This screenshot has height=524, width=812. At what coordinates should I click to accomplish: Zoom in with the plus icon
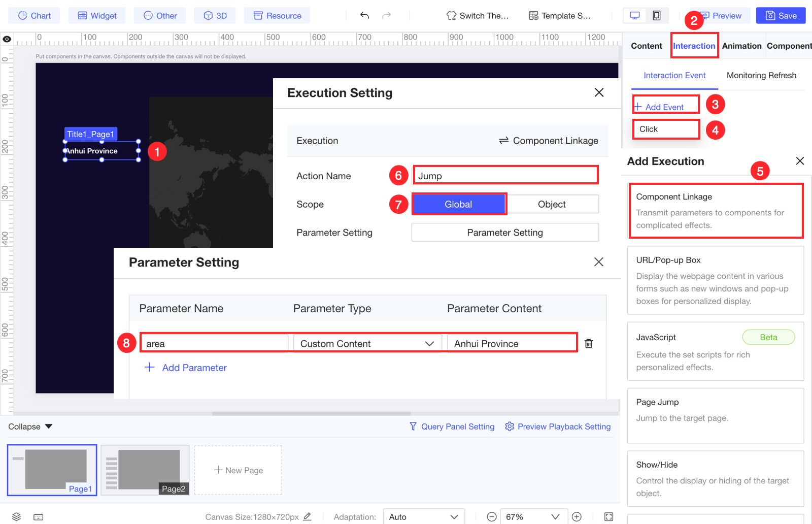577,517
